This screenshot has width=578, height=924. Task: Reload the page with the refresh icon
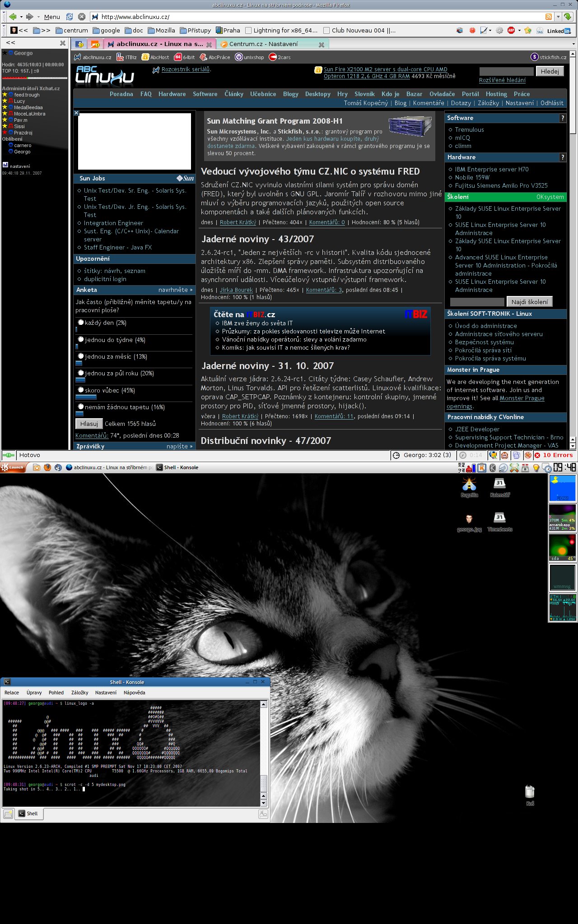(70, 17)
